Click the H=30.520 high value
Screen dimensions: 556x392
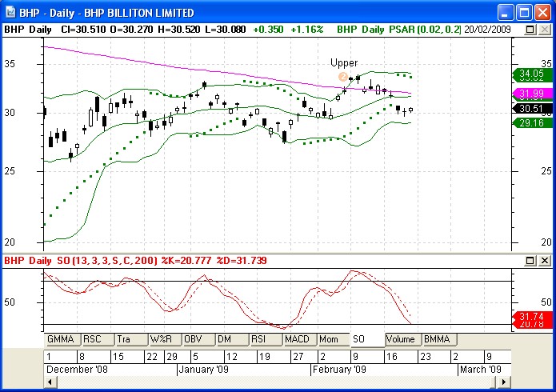point(179,30)
